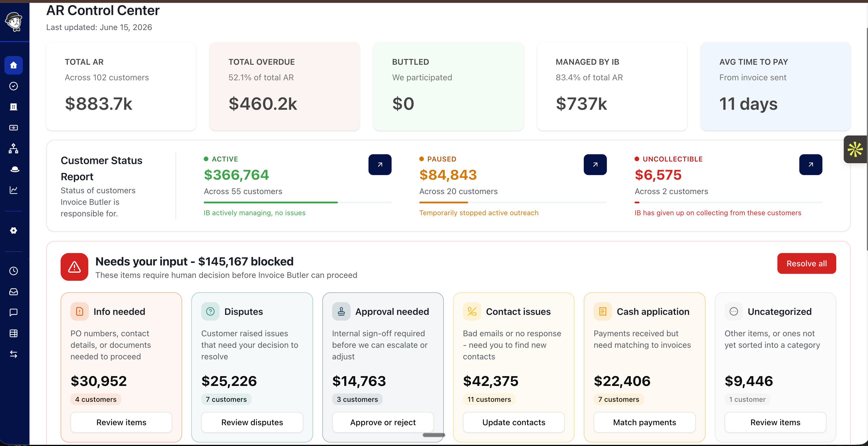Open the checkmark circle sidebar icon

(x=14, y=86)
